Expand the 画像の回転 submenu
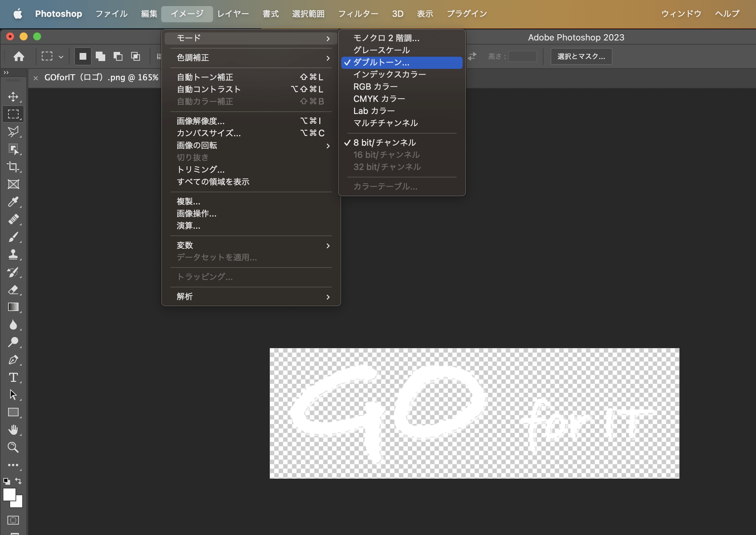This screenshot has width=756, height=535. pyautogui.click(x=251, y=145)
